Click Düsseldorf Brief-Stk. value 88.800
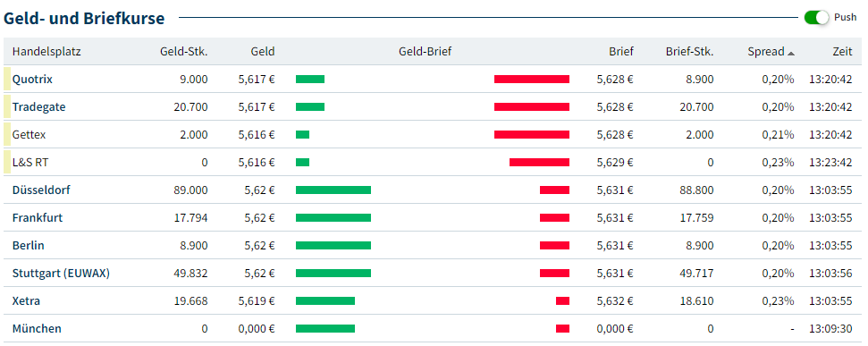The image size is (868, 346). (x=696, y=190)
